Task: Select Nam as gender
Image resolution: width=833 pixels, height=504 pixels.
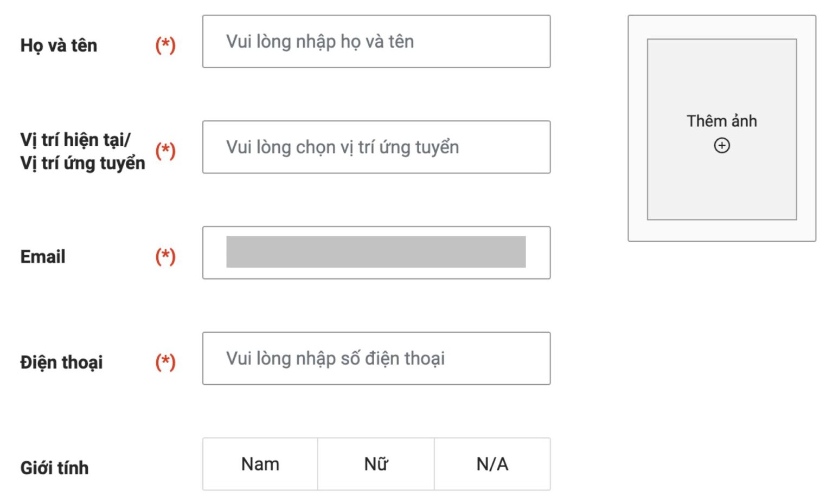Action: [x=260, y=464]
